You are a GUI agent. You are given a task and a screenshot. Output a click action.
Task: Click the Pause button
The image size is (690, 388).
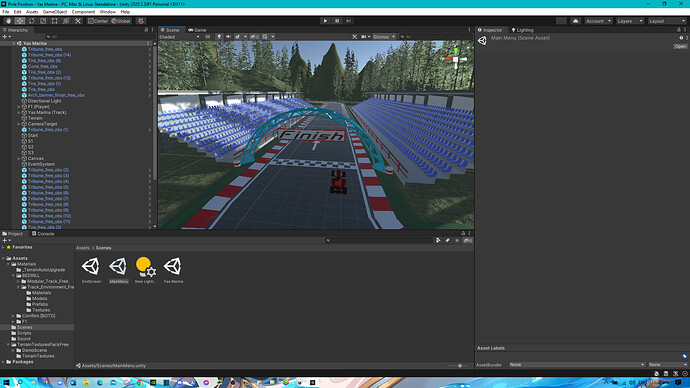click(x=337, y=21)
